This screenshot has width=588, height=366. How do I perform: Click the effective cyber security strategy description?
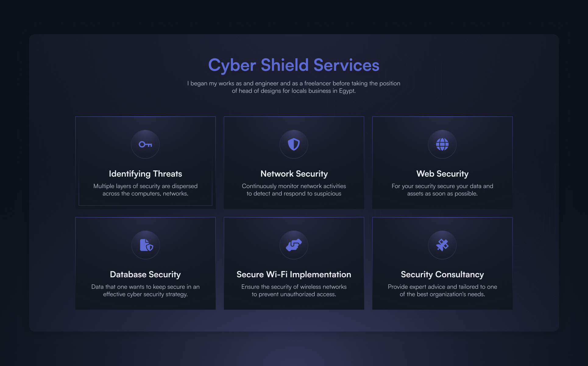click(145, 290)
